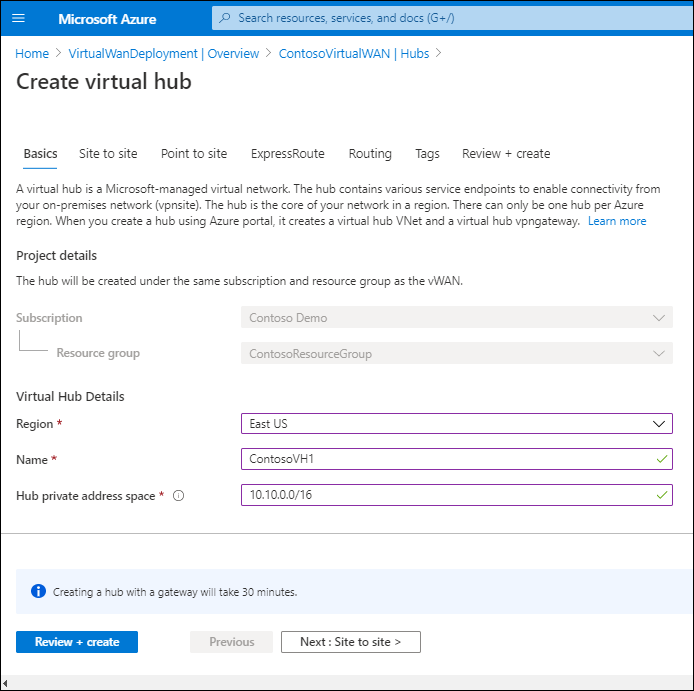Viewport: 694px width, 691px height.
Task: Click the Virtual Hub Details heading
Action: tap(70, 396)
